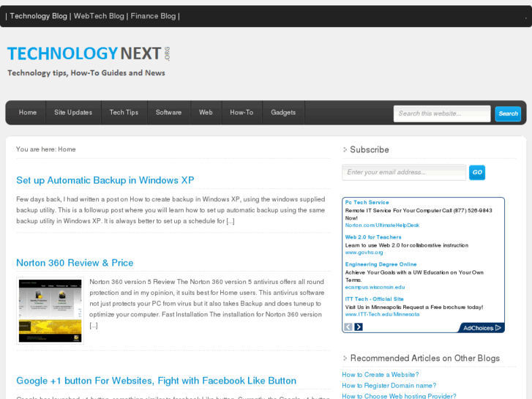The image size is (532, 399).
Task: Open the Site Updates menu item
Action: tap(73, 113)
